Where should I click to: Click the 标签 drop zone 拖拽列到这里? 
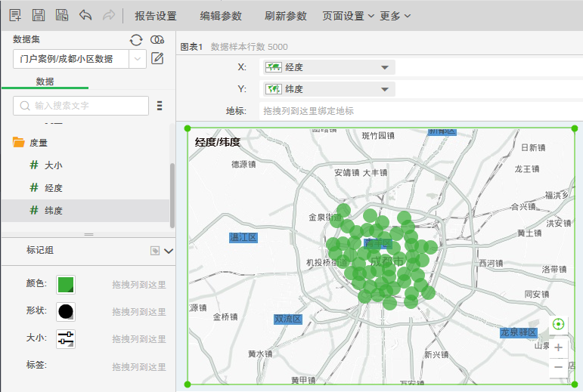[x=139, y=367]
